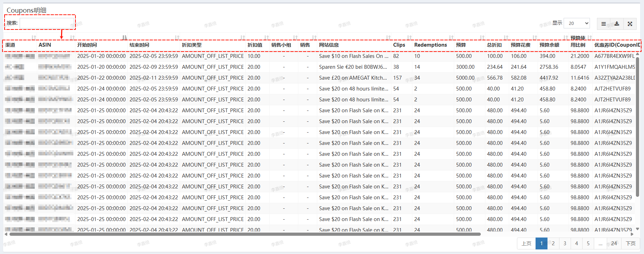Click the export download icon
This screenshot has height=254, width=644.
point(617,24)
